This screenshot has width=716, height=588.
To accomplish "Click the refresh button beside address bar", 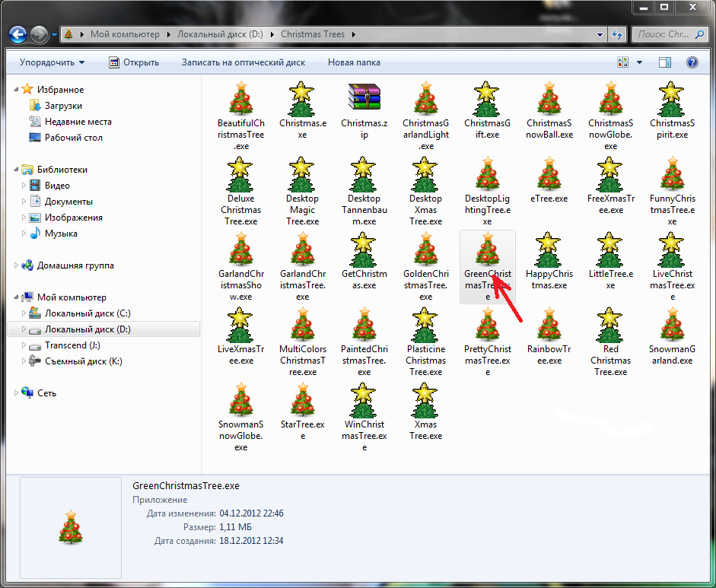I will 617,34.
